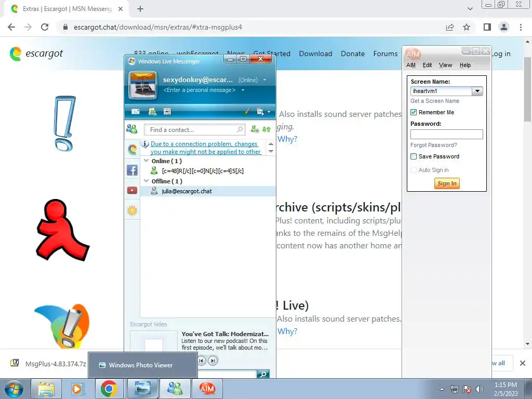Click the green sort contacts arrows icon
The height and width of the screenshot is (399, 532).
(x=267, y=129)
